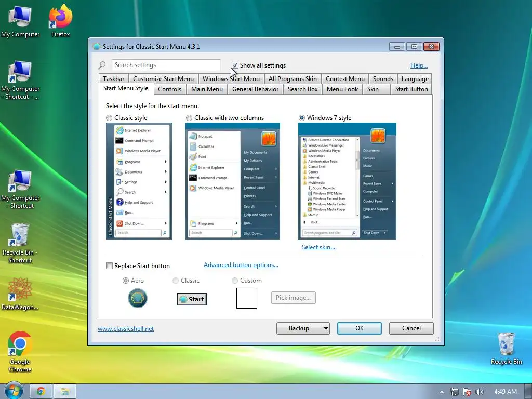Click the Pick image... button
The image size is (532, 399).
pyautogui.click(x=293, y=298)
